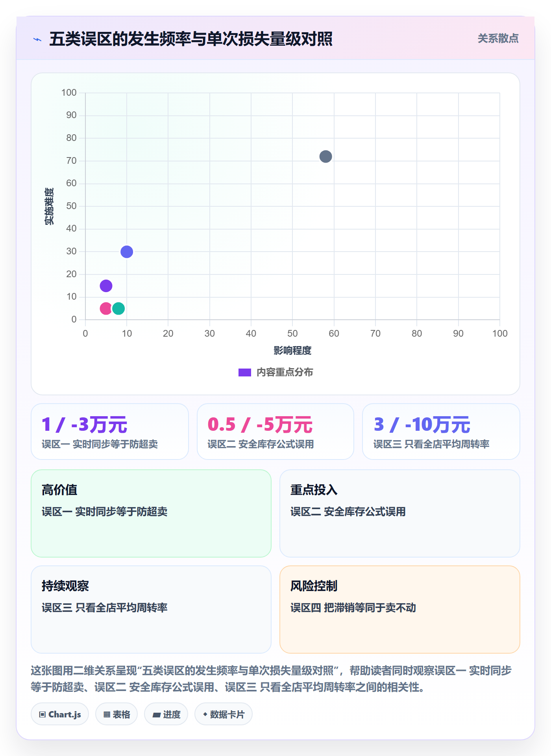
Task: Click the 进度 chip bar icon
Action: pyautogui.click(x=156, y=715)
